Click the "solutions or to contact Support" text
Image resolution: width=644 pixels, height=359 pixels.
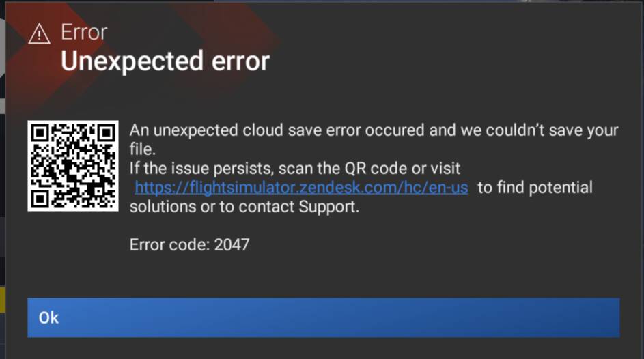point(244,207)
